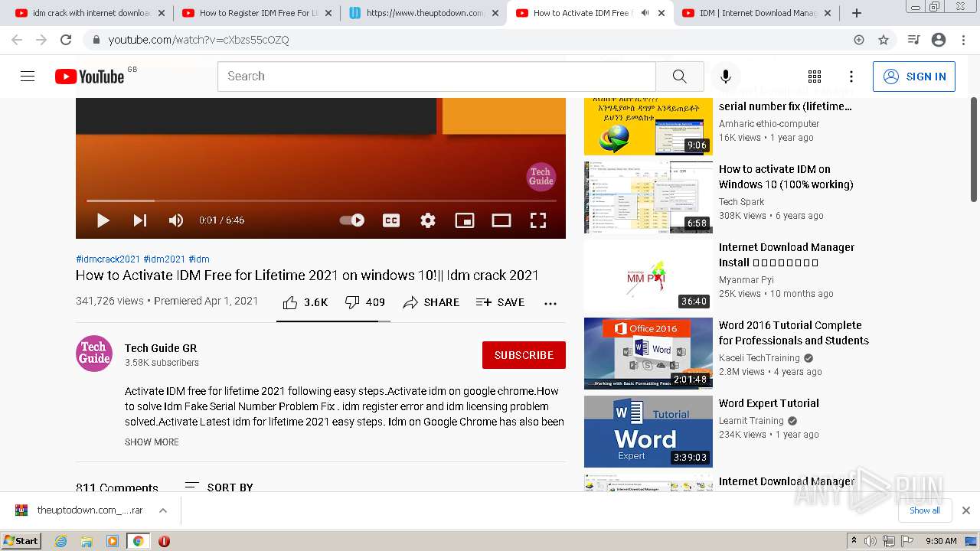The width and height of the screenshot is (980, 551).
Task: Open the Tech Guide GR channel name link
Action: (x=161, y=348)
